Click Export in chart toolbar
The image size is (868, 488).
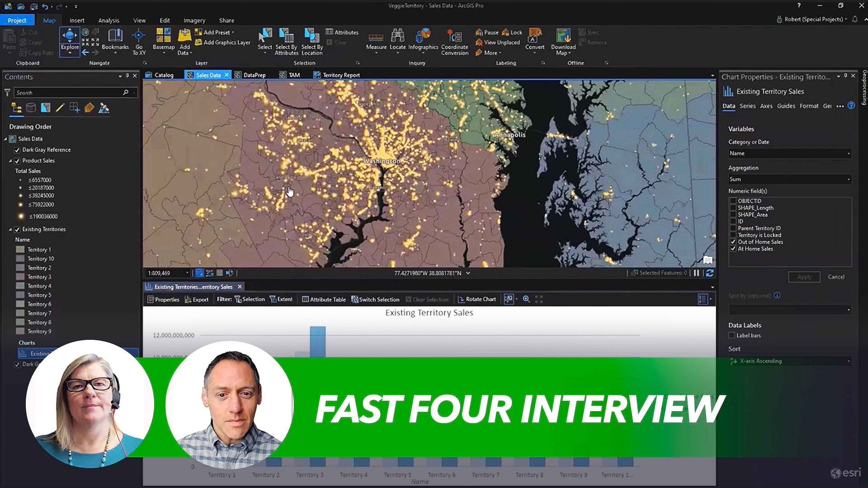pyautogui.click(x=197, y=299)
